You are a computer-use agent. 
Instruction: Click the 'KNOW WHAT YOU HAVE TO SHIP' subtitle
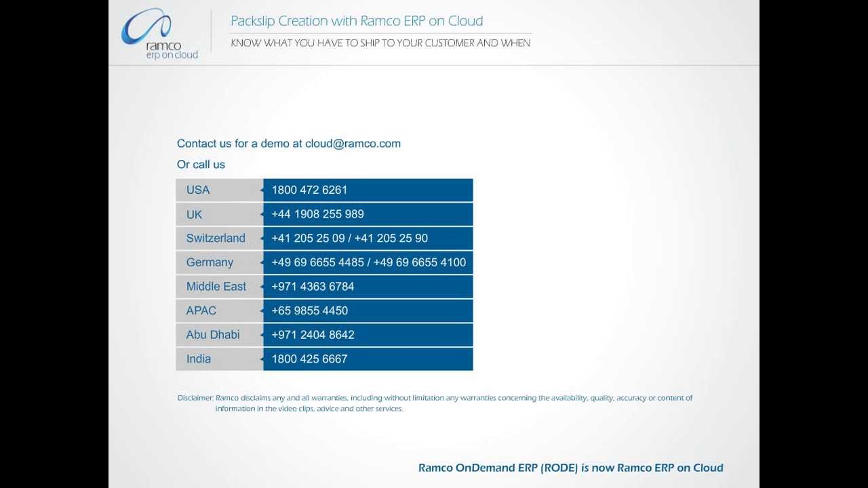[380, 43]
